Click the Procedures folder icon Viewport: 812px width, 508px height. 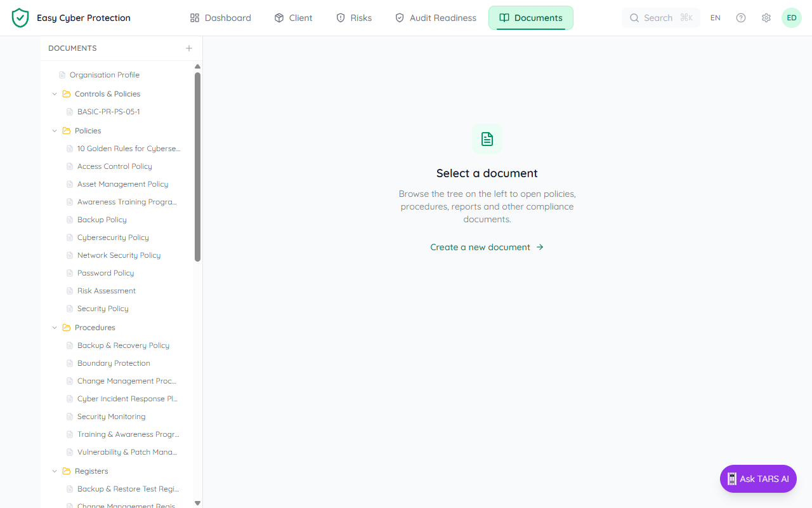click(67, 328)
